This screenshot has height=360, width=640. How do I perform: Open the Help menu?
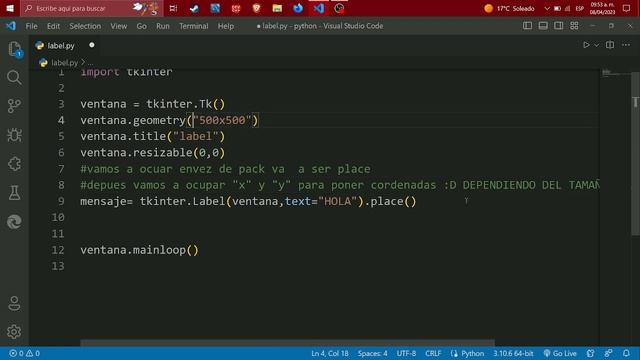[226, 26]
